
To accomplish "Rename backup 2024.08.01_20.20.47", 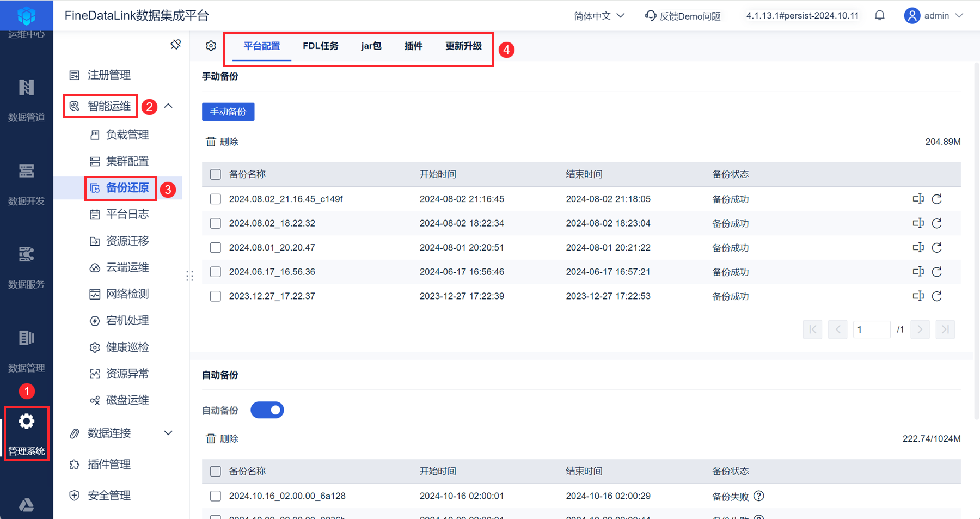I will 918,247.
